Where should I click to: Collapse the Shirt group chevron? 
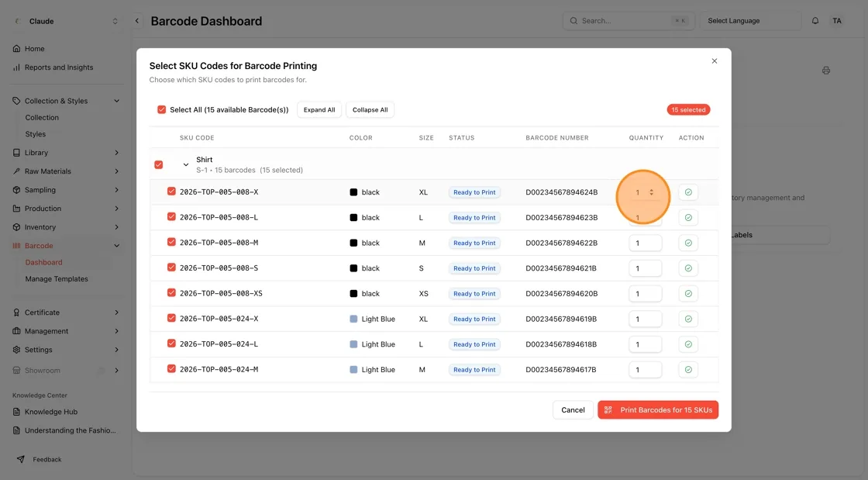(x=186, y=164)
